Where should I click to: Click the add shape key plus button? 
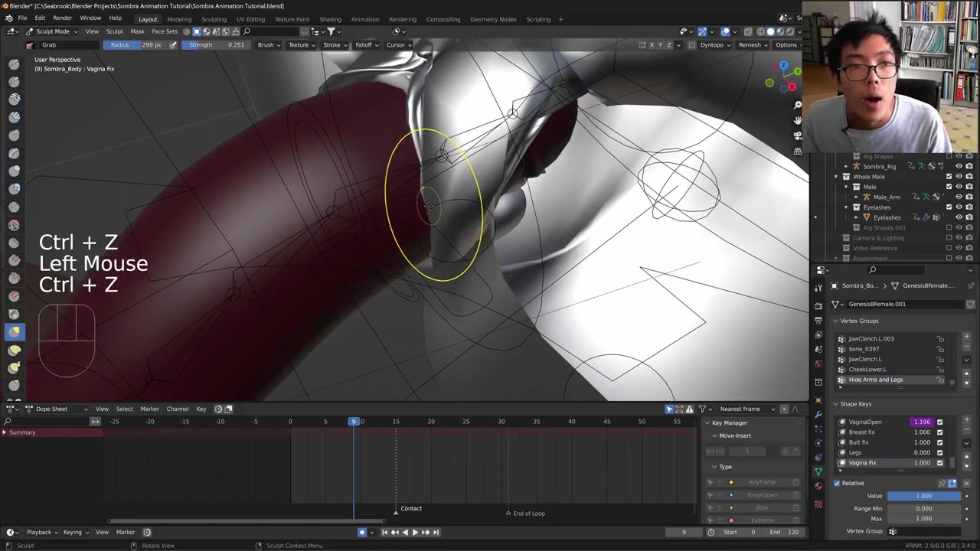pos(966,419)
